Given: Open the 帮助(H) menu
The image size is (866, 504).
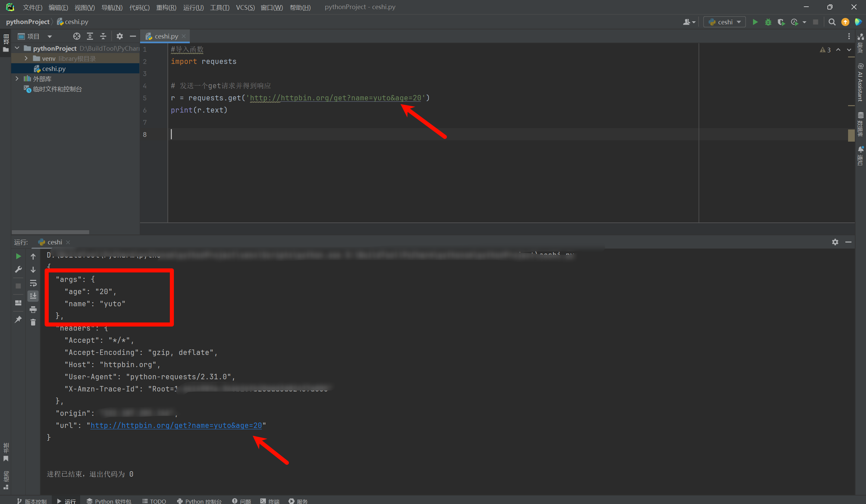Looking at the screenshot, I should point(300,7).
